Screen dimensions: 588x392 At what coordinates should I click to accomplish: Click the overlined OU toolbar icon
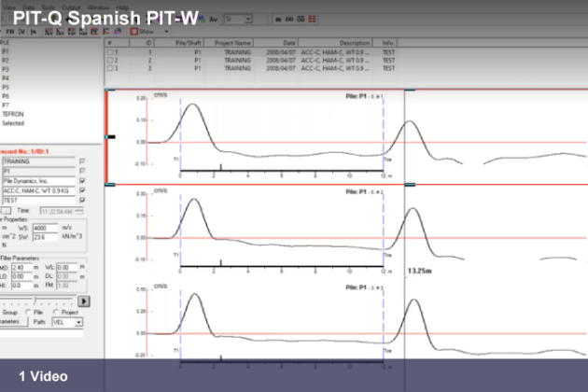click(301, 19)
